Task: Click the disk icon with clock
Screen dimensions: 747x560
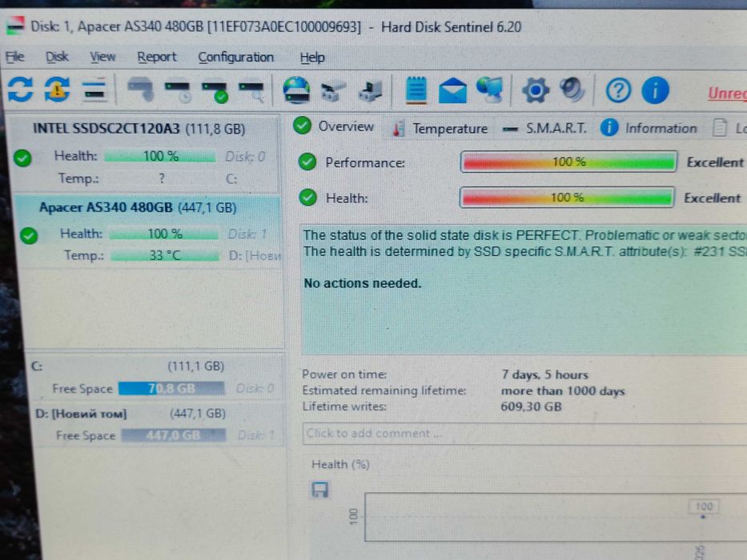Action: (x=178, y=90)
